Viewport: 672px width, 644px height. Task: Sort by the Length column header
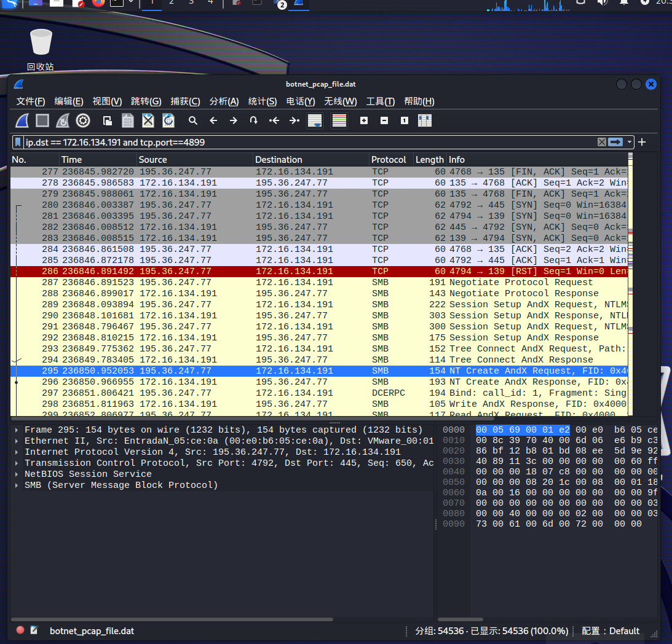click(x=430, y=160)
